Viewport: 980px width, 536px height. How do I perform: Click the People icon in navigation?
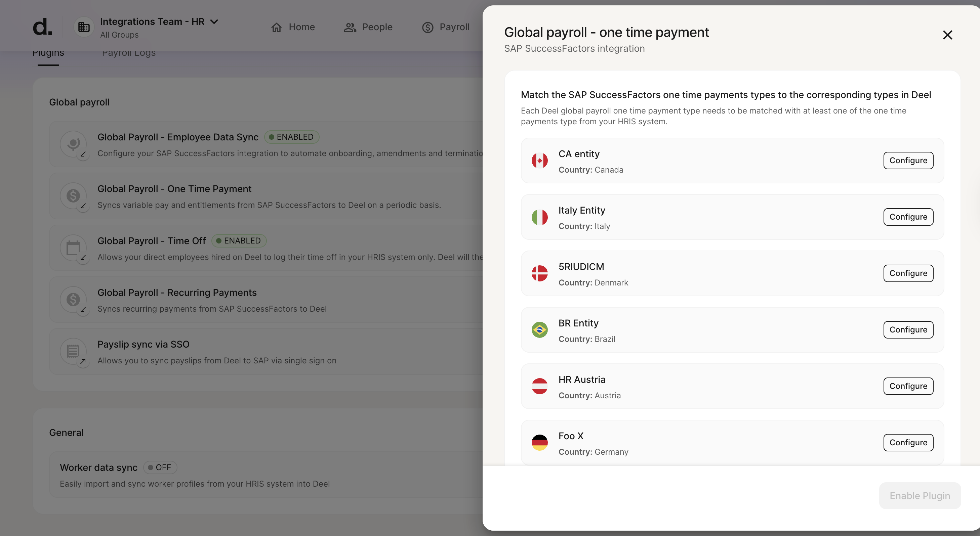pyautogui.click(x=350, y=27)
